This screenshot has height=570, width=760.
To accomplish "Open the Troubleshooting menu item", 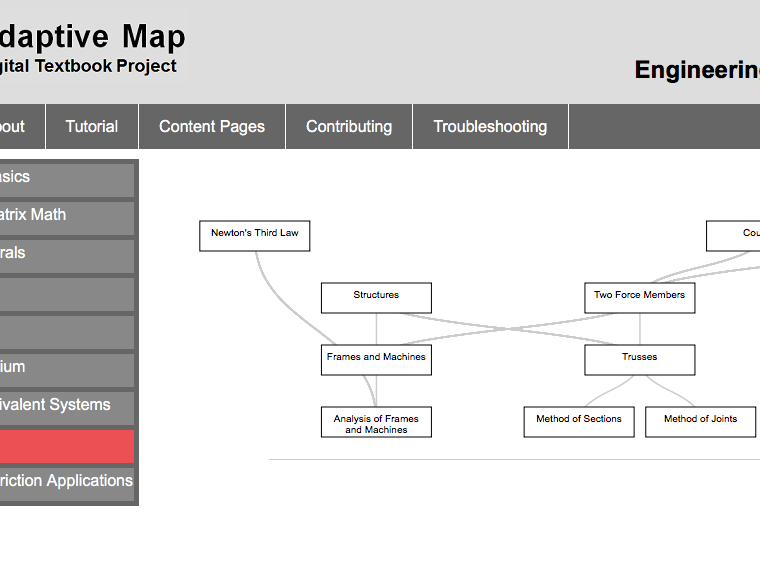I will click(490, 127).
